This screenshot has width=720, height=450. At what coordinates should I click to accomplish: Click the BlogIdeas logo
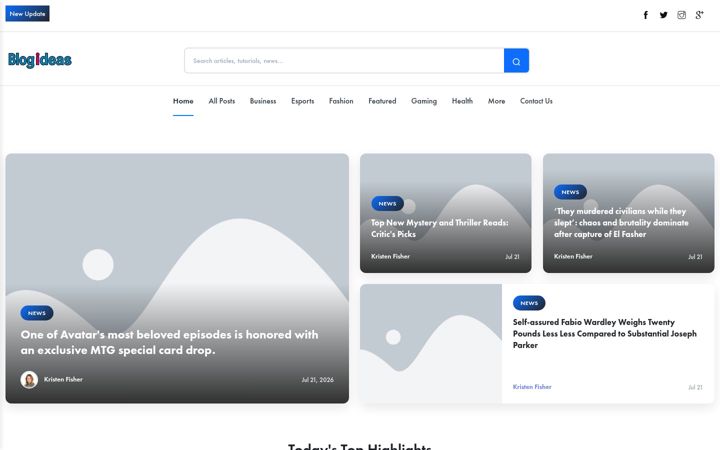pos(39,60)
